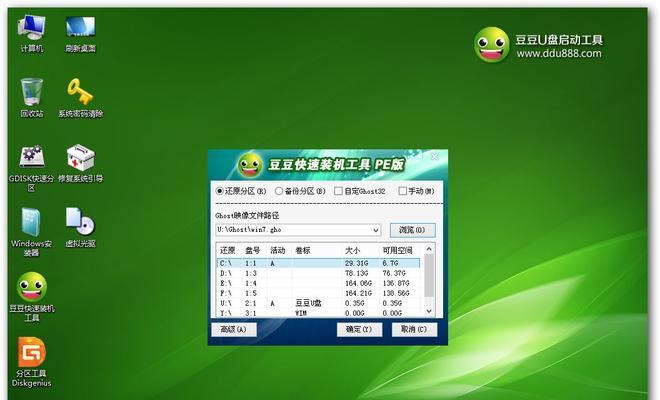660x400 pixels.
Task: Click the smiley logo in dialog title
Action: click(x=250, y=165)
